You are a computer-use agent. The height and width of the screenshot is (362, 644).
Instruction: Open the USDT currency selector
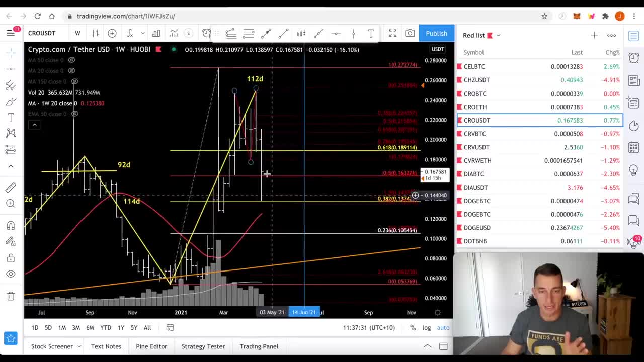(x=438, y=49)
